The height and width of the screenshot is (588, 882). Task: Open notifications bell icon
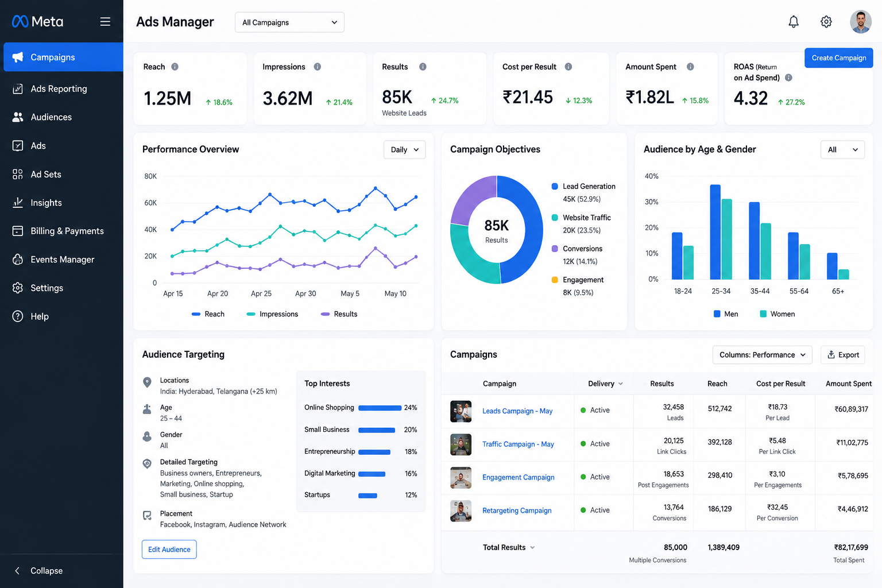click(794, 22)
